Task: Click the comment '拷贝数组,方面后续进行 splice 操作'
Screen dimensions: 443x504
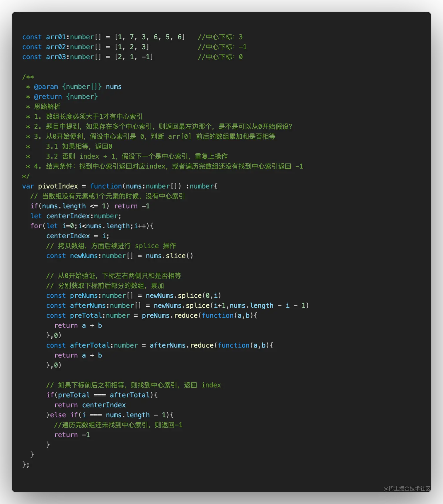Action: 111,246
